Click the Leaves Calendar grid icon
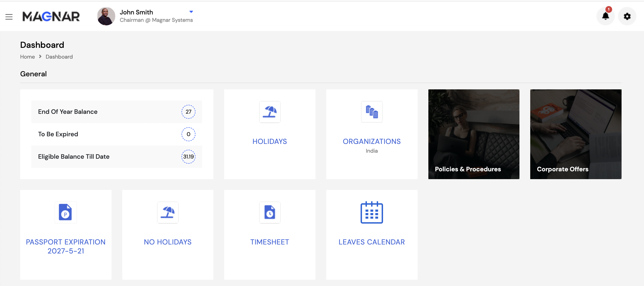This screenshot has width=644, height=286. point(372,212)
